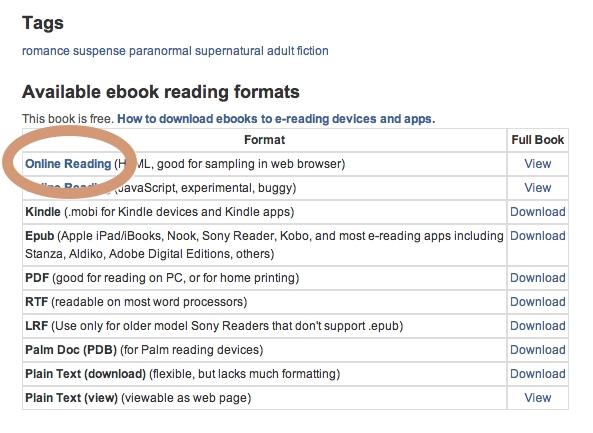Click the circled Online Reading HTML link
Image resolution: width=593 pixels, height=433 pixels.
tap(68, 164)
